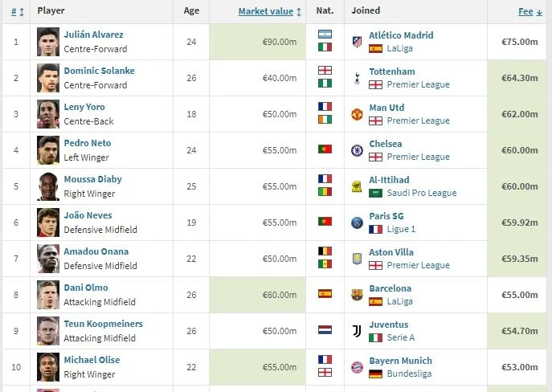Sort table by Fee column

[525, 11]
